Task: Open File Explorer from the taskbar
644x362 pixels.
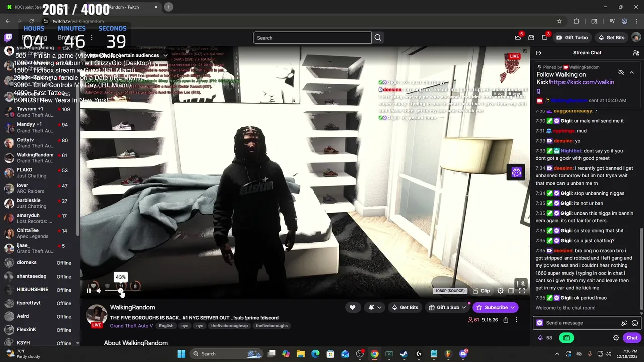Action: [x=300, y=354]
